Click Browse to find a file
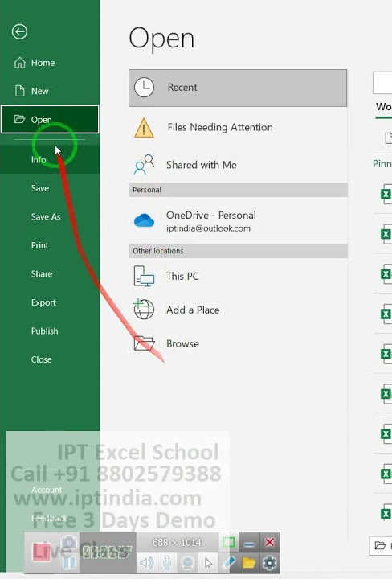392x579 pixels. point(238,344)
